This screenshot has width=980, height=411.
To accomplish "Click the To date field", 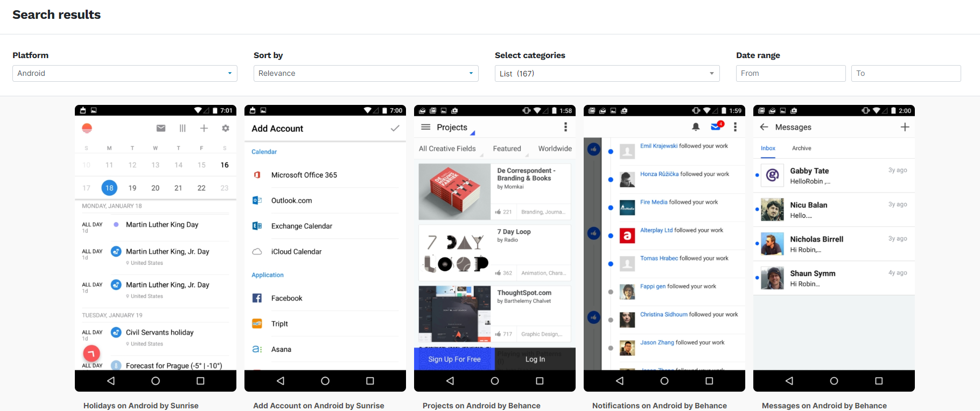I will click(x=906, y=73).
